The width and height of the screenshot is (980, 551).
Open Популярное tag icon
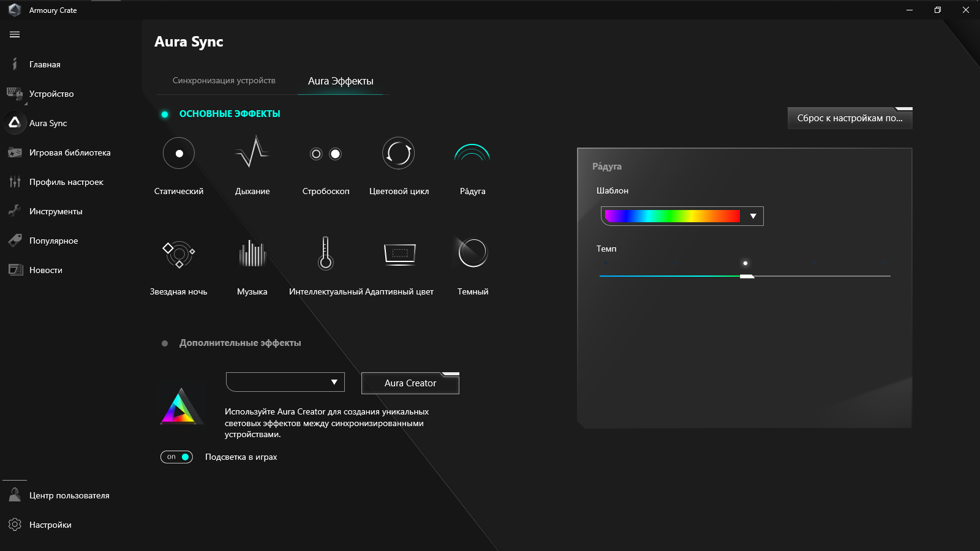click(x=15, y=241)
